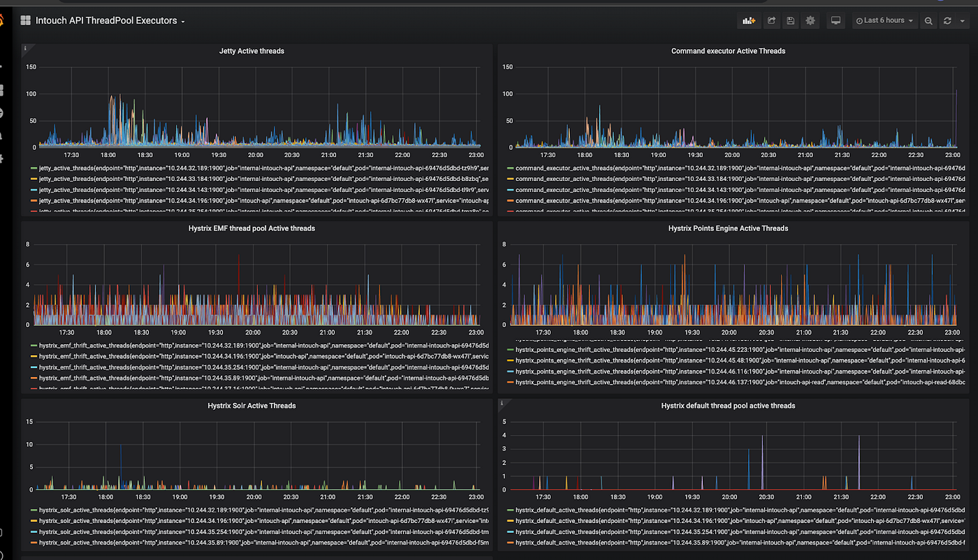Open the Last 6 hours time picker
978x560 pixels.
tap(884, 21)
